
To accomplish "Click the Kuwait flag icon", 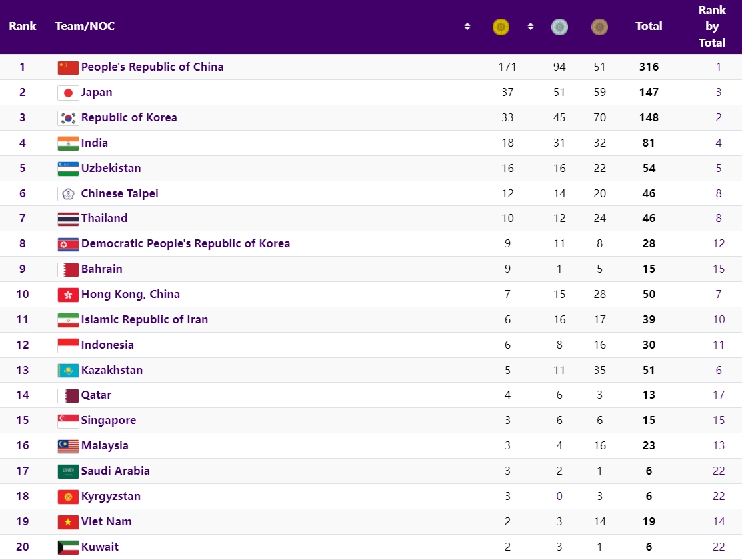I will (x=68, y=547).
